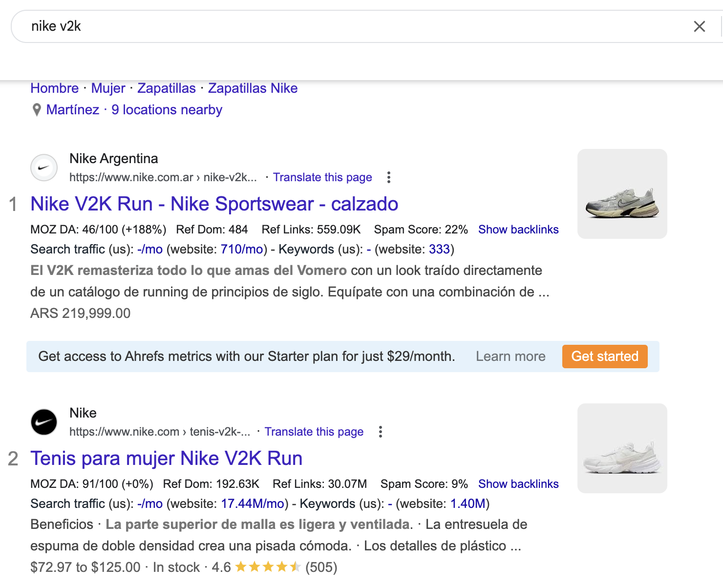The width and height of the screenshot is (723, 588).
Task: Show backlinks for the Nike Argentina result
Action: point(518,230)
